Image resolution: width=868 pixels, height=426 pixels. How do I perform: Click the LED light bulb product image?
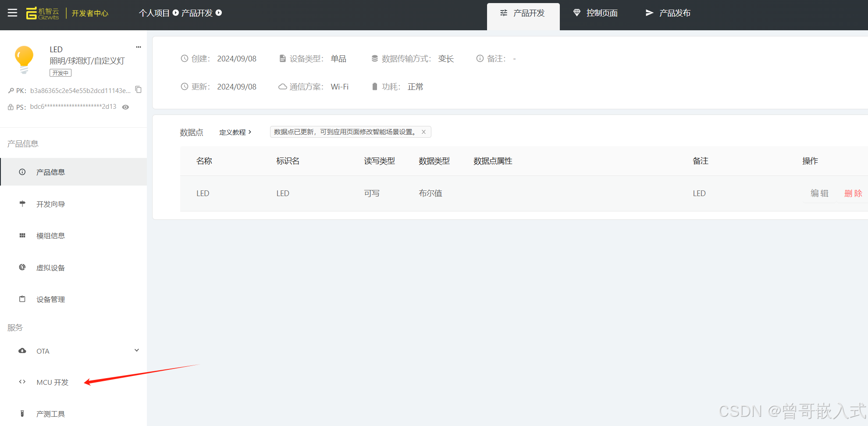(x=24, y=59)
